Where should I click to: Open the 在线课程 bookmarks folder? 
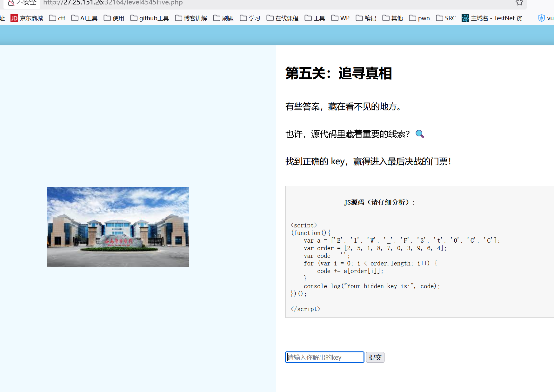tap(283, 18)
